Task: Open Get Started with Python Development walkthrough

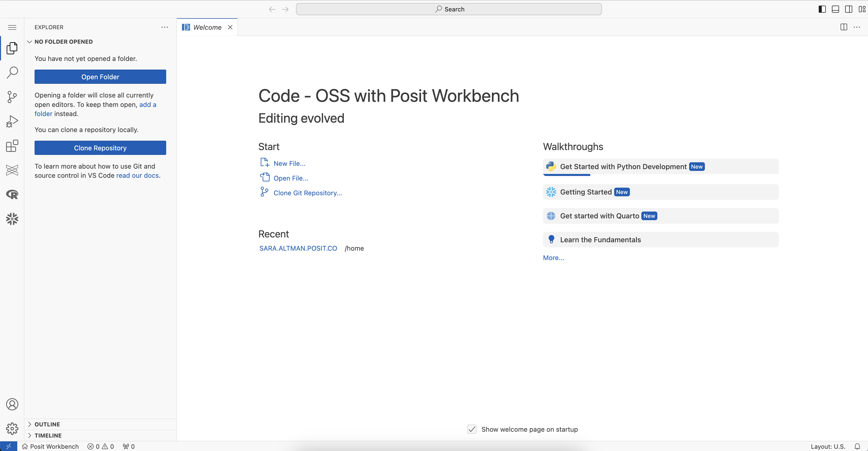Action: click(660, 167)
